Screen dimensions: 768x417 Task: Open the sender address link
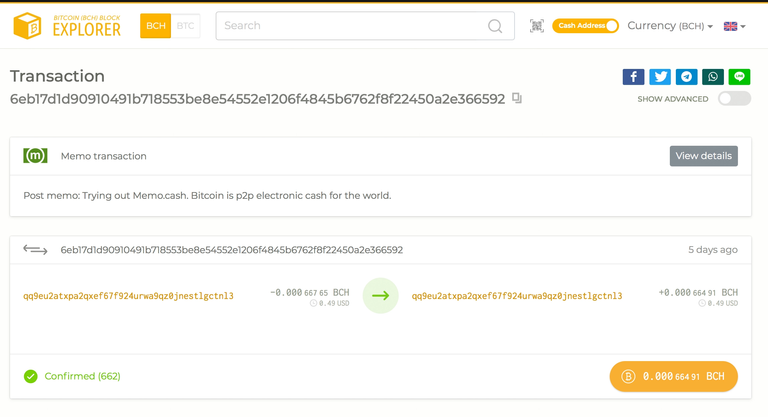(128, 296)
